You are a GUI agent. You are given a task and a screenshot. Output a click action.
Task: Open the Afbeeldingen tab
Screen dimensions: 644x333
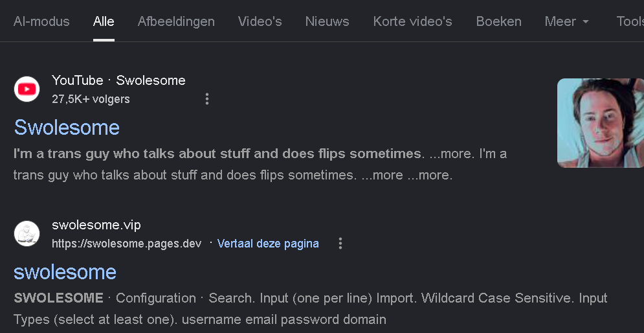pos(176,21)
